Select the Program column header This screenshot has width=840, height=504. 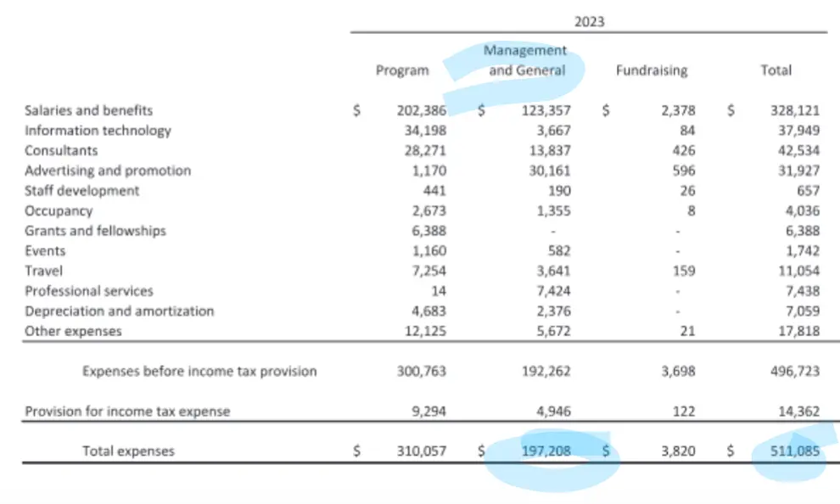click(x=402, y=71)
